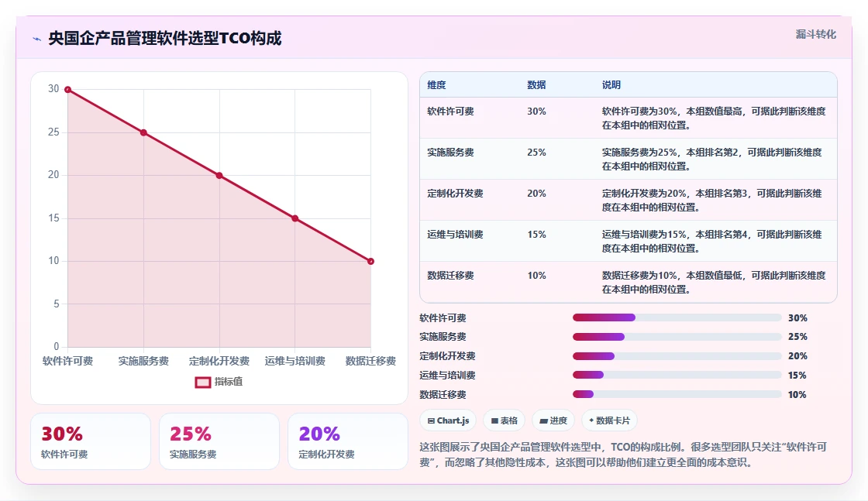This screenshot has width=868, height=501.
Task: Click the 定制化开发费 20% progress bar
Action: [x=677, y=356]
